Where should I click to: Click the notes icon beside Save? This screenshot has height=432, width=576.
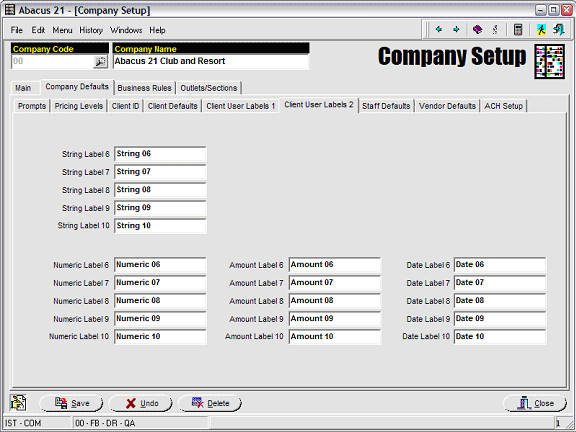coord(18,403)
